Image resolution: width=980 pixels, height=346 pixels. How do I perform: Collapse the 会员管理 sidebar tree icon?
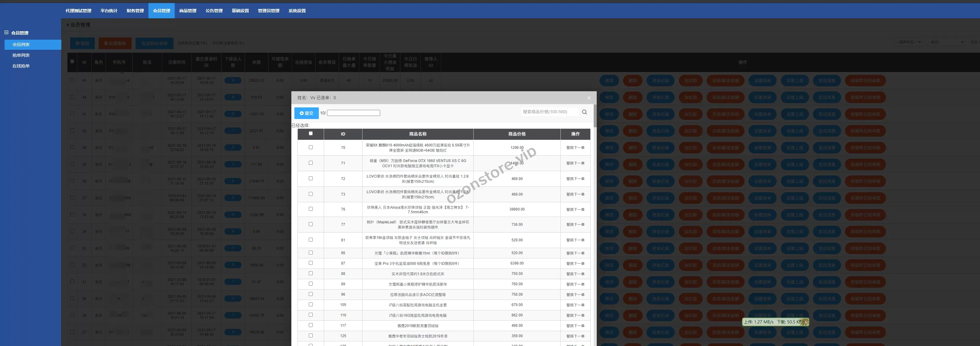(6, 33)
